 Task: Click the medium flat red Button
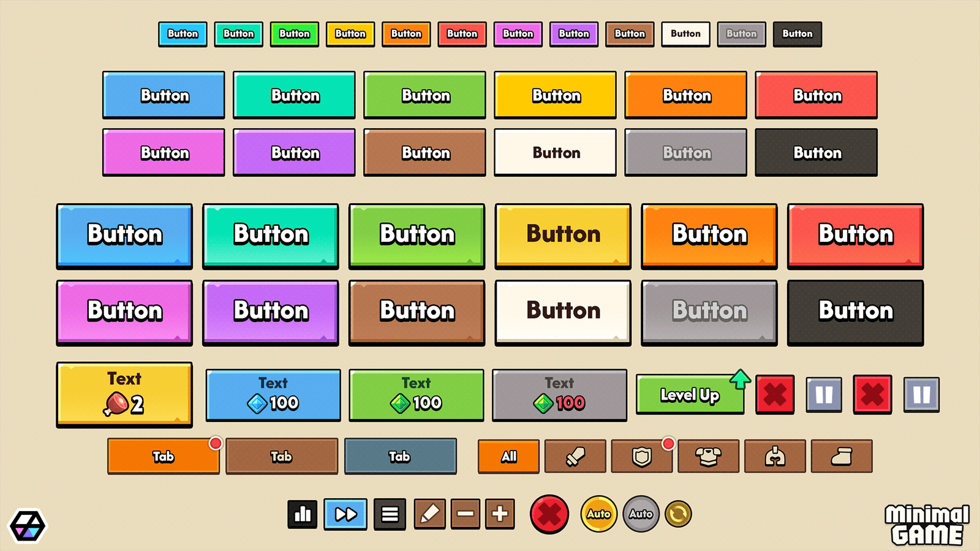[x=816, y=95]
